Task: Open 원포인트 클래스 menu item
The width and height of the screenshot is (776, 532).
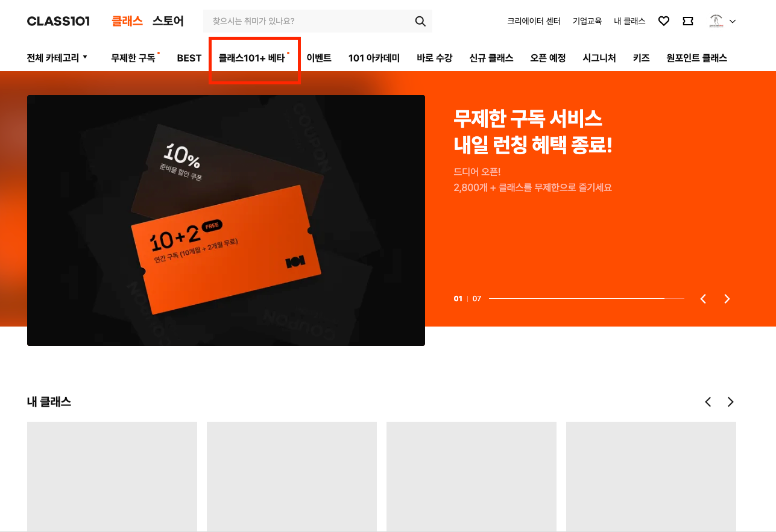Action: point(696,58)
